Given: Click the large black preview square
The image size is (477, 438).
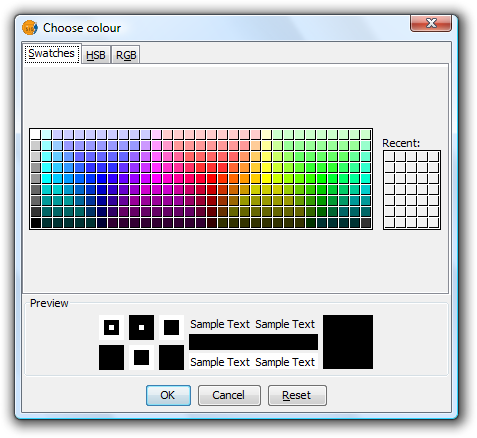Looking at the screenshot, I should (348, 342).
